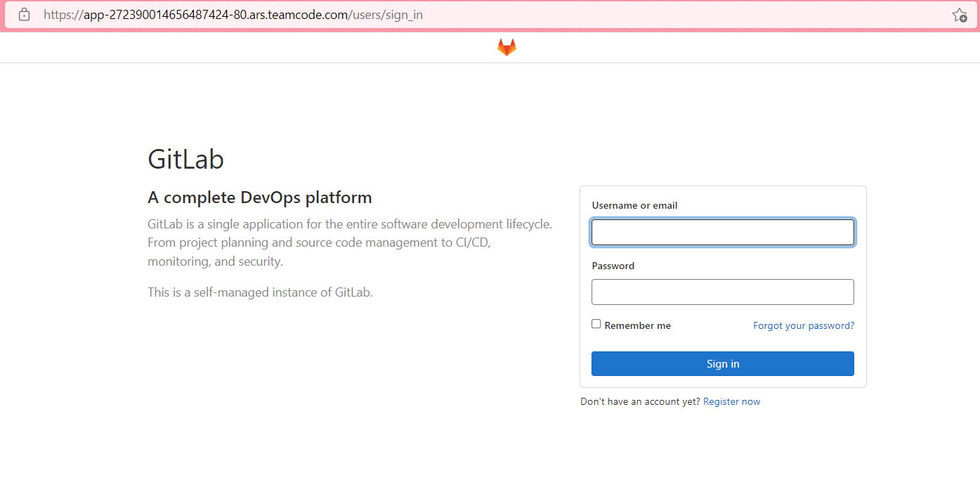Bookmark this page with star icon
980x480 pixels.
[960, 15]
